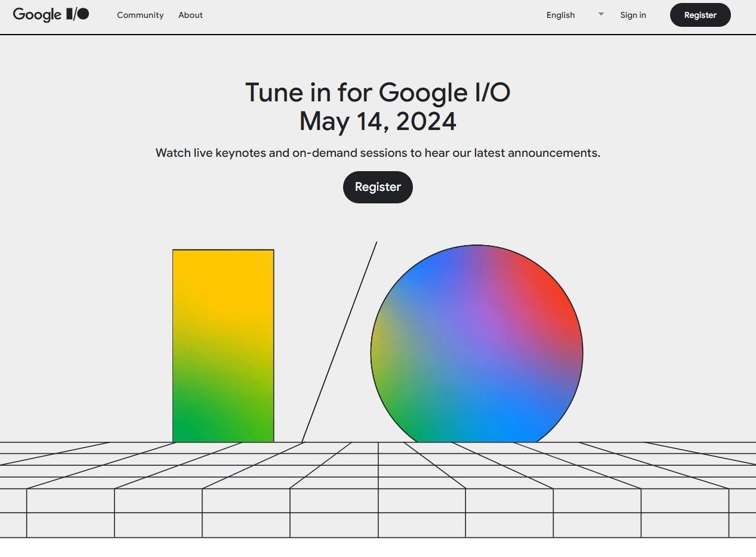
Task: Click the Register button in header
Action: [x=701, y=15]
